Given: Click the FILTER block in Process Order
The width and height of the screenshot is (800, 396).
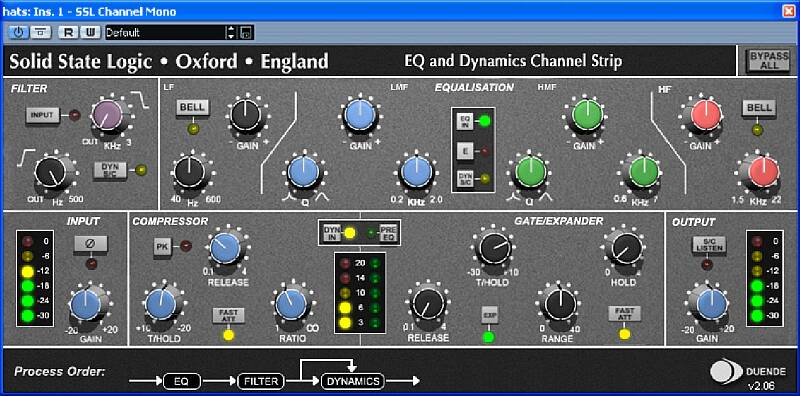Looking at the screenshot, I should [260, 381].
